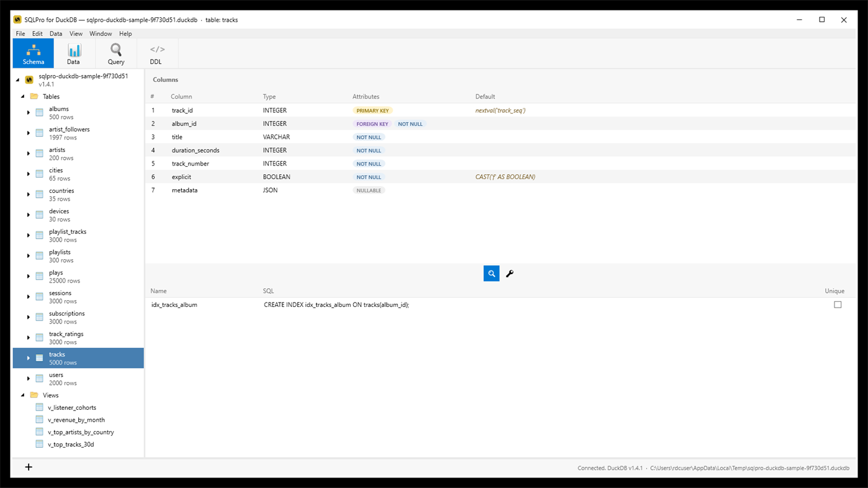The height and width of the screenshot is (488, 868).
Task: Click the v_revenue_by_month view icon
Action: [x=40, y=420]
